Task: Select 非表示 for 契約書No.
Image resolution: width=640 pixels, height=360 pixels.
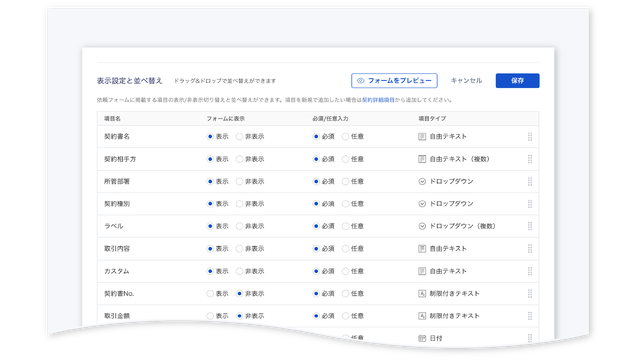Action: 240,293
